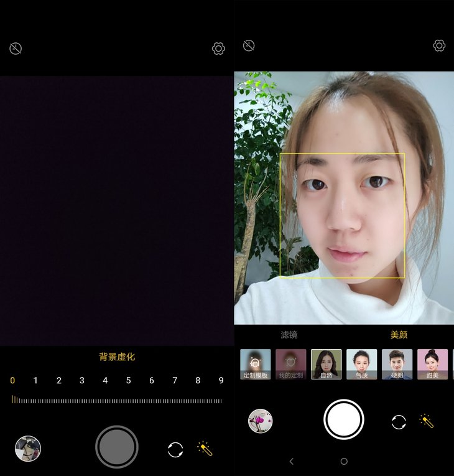Tap white shutter button in right screen

coord(343,419)
